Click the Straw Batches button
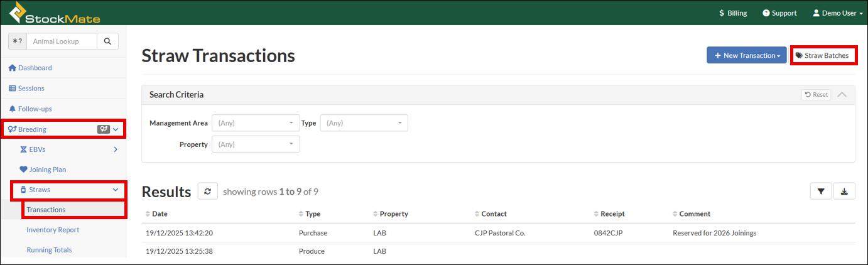868x265 pixels. pyautogui.click(x=822, y=55)
